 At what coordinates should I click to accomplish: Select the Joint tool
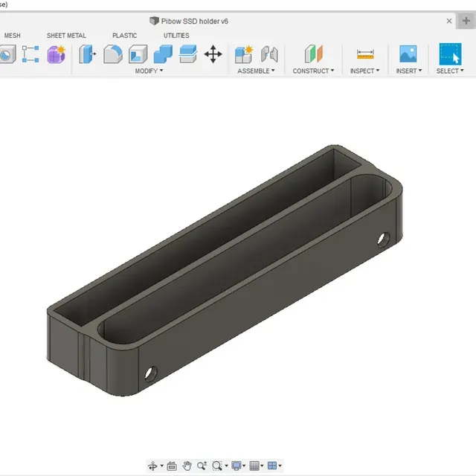coord(269,54)
